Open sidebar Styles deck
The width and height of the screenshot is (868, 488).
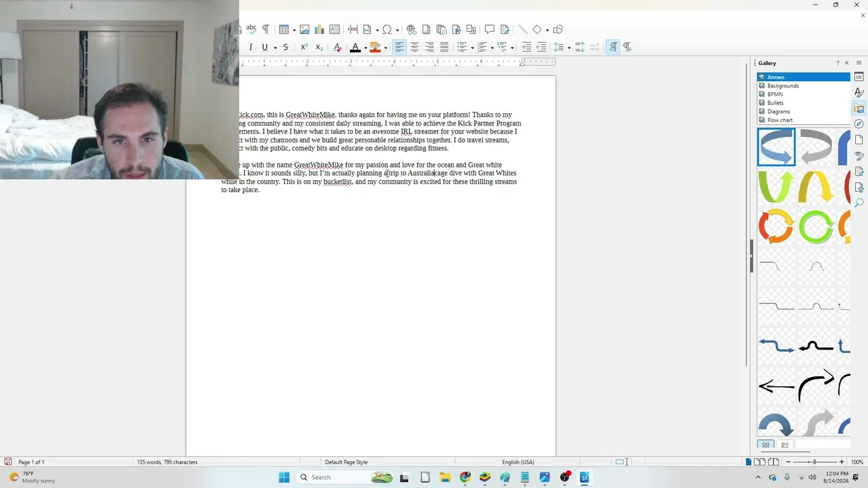[859, 93]
